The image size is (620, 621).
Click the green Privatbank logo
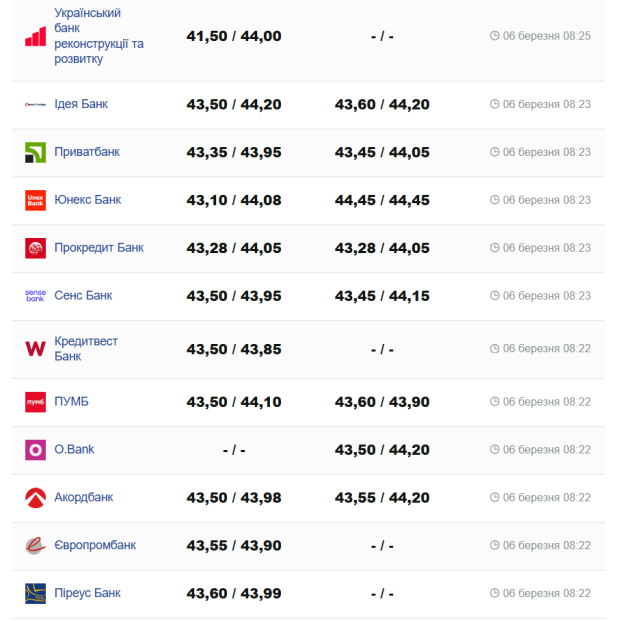point(35,152)
